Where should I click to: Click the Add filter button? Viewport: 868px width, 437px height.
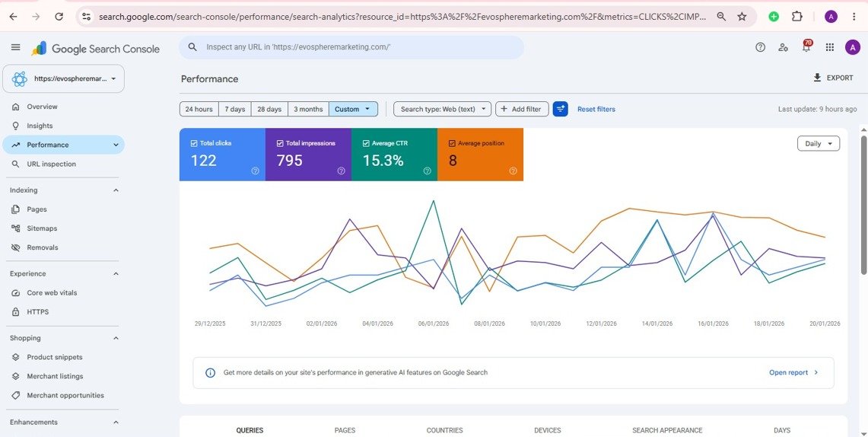[522, 109]
